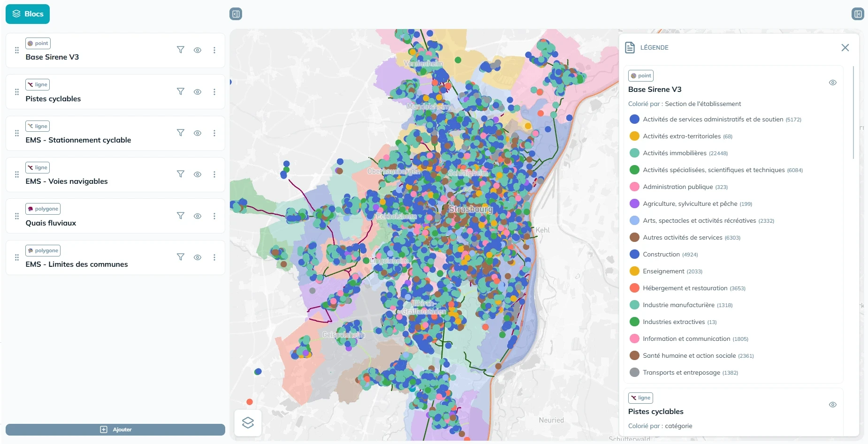
Task: Click the point type badge on Base Sirene V3
Action: (38, 43)
